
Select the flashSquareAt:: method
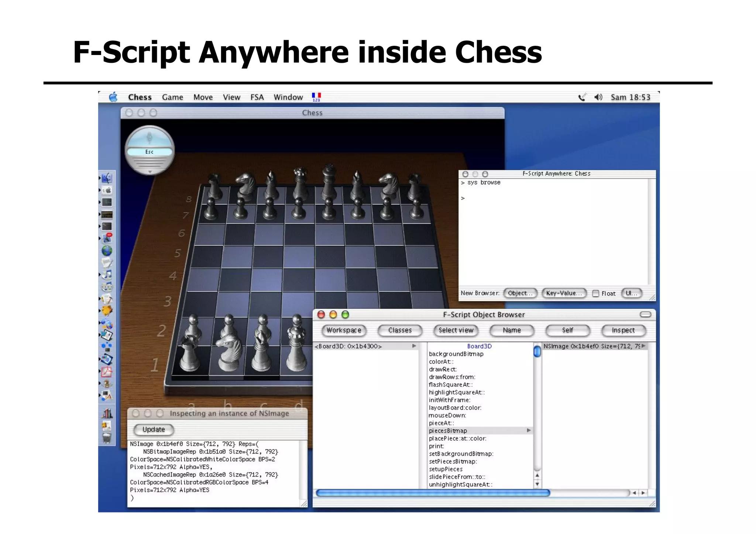[x=450, y=385]
